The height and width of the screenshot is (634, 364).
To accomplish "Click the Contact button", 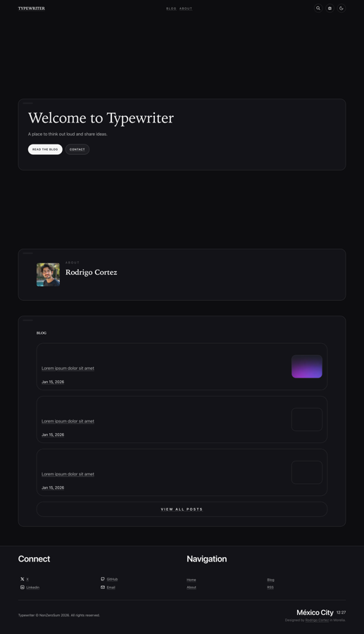I will pos(77,149).
